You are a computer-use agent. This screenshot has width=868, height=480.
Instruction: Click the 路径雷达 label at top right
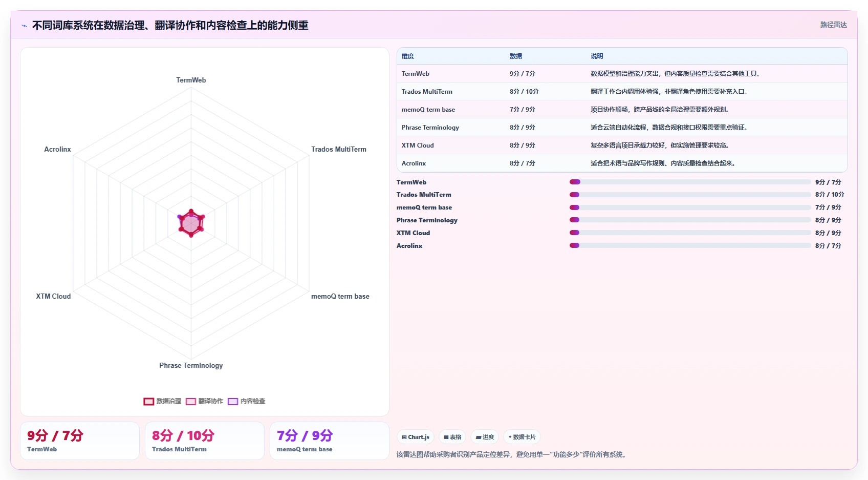click(833, 25)
